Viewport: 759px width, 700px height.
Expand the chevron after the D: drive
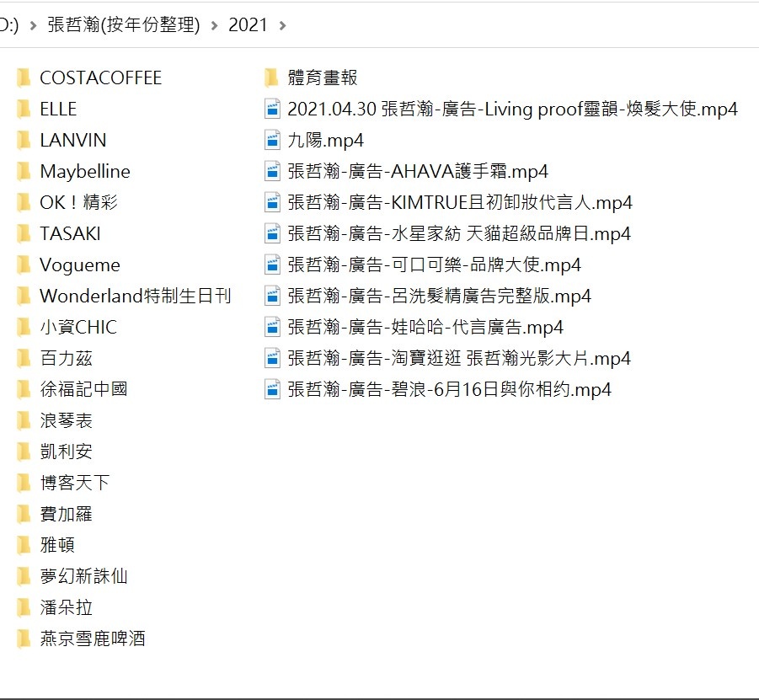33,25
